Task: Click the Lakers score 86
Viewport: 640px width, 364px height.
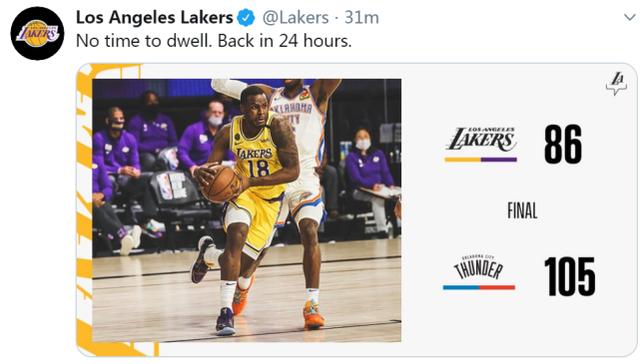Action: (563, 144)
